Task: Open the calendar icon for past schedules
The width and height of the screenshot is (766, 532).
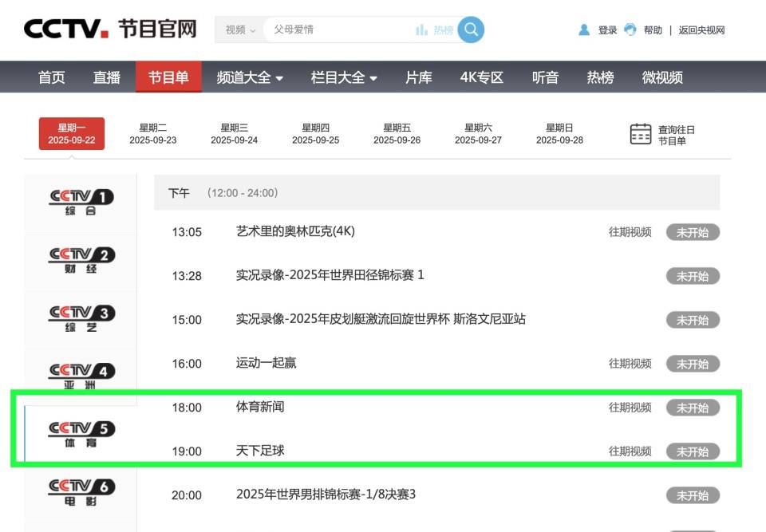Action: click(x=641, y=134)
